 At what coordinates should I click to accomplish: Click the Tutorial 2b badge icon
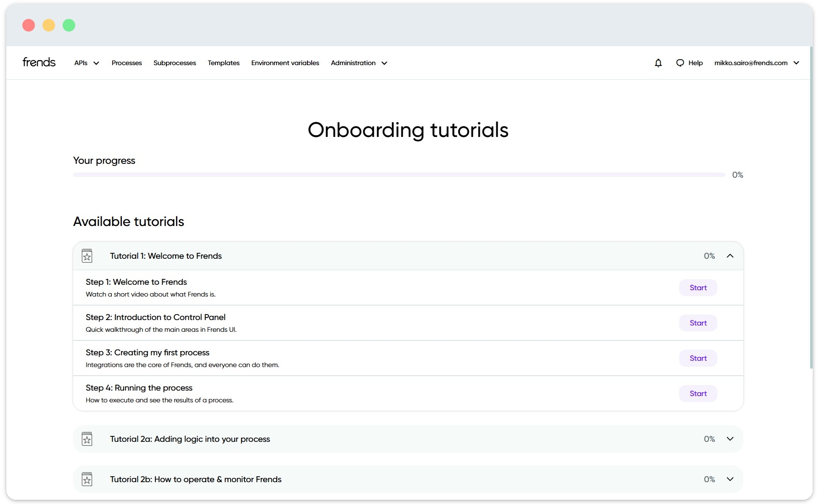tap(87, 479)
